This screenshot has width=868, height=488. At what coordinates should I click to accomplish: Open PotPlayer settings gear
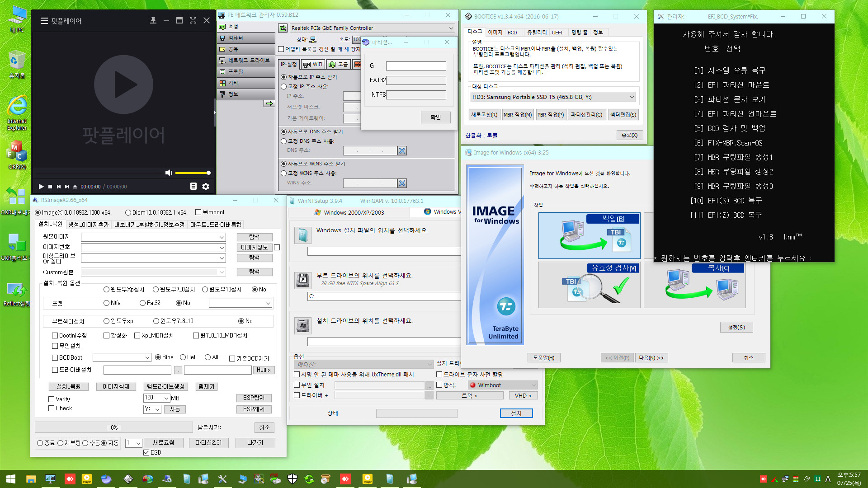206,186
